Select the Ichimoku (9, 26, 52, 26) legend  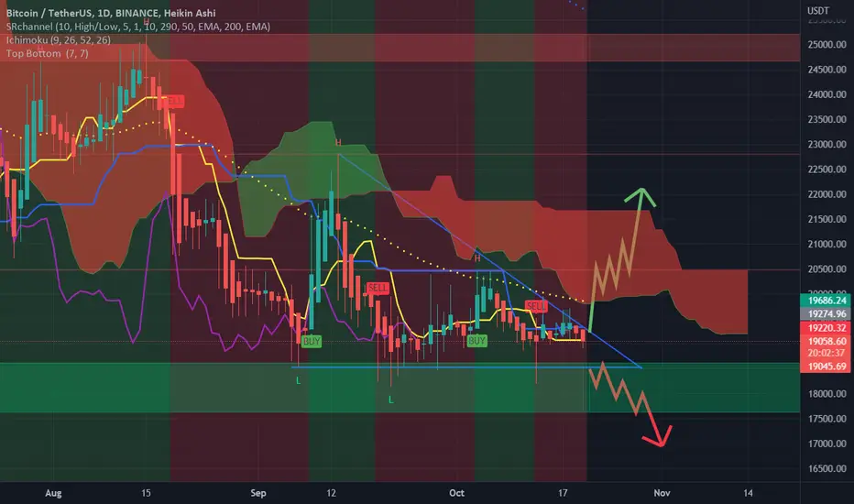click(59, 39)
